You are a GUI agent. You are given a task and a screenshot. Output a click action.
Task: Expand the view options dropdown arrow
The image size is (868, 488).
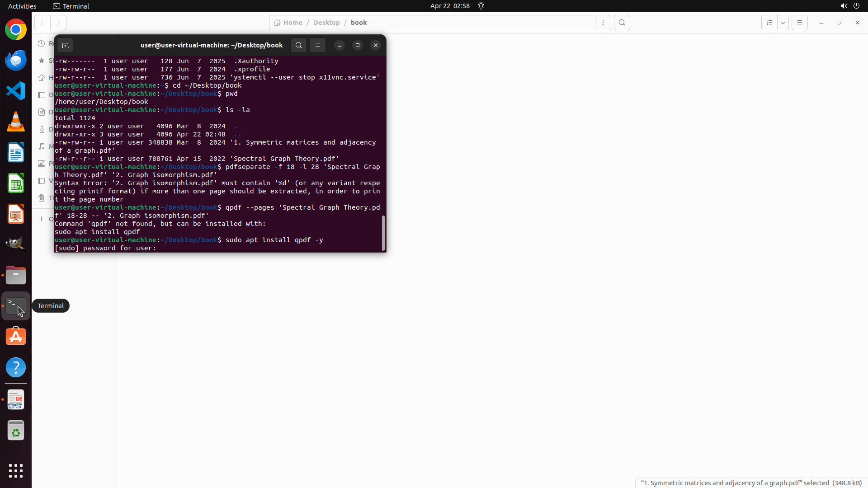tap(783, 23)
